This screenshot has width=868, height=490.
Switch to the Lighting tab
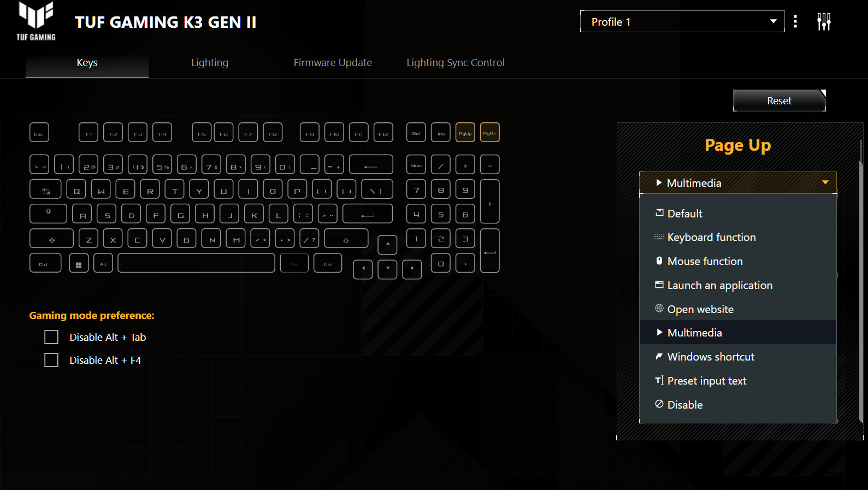coord(210,63)
